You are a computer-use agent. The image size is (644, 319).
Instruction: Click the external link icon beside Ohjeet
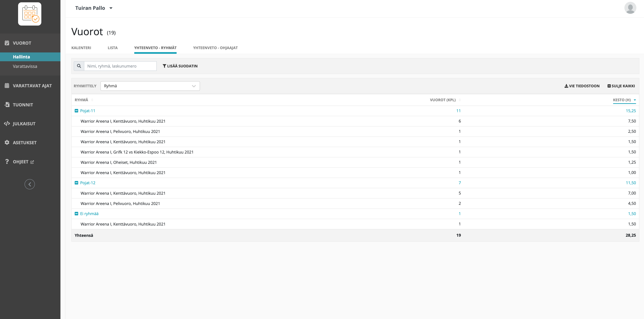point(32,162)
